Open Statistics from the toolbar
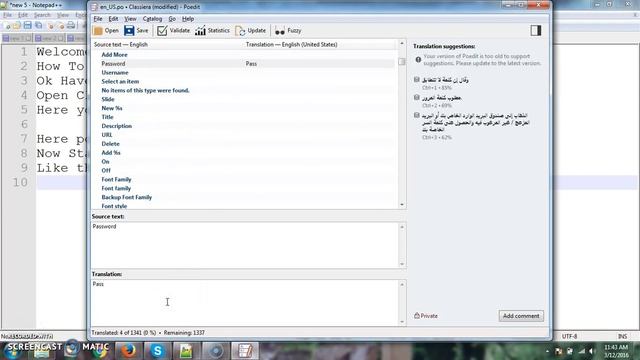 click(212, 31)
